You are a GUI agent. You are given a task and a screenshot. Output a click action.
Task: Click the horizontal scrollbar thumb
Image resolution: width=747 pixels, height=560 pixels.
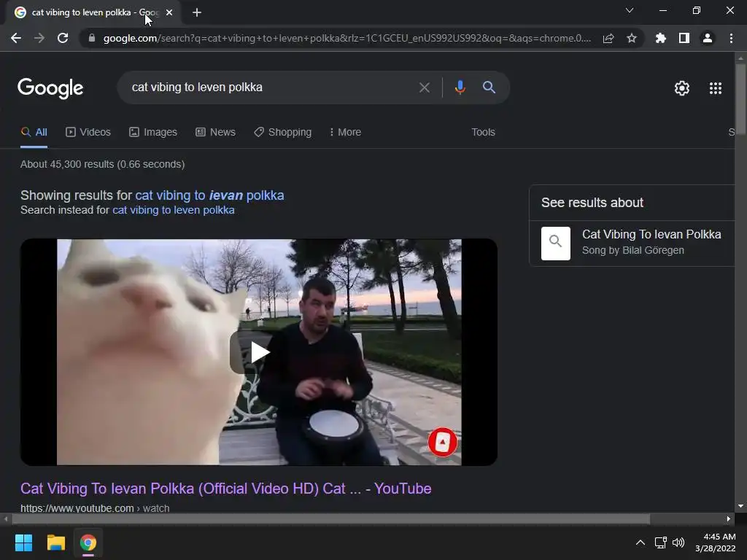330,519
